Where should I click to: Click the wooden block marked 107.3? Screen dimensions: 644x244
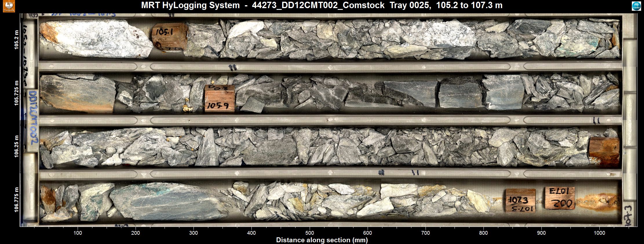pos(520,200)
